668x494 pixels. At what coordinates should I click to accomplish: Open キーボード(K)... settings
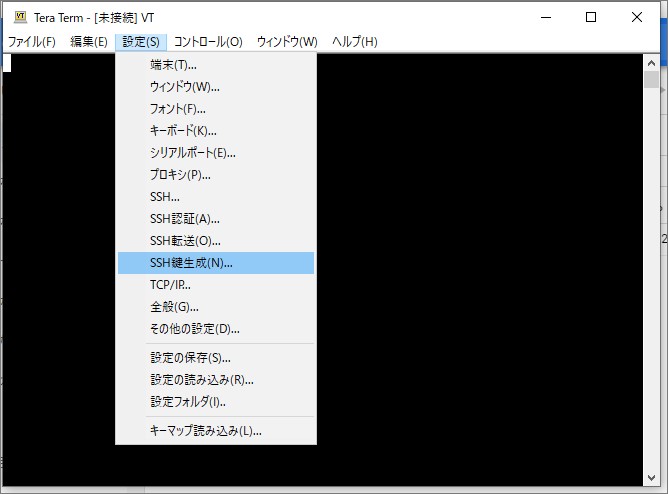(216, 131)
